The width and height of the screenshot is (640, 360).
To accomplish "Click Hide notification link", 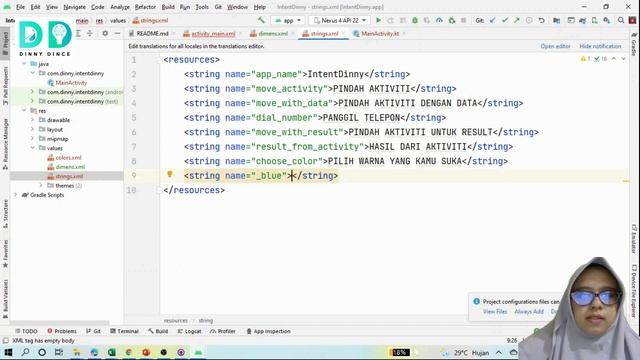I will click(x=600, y=46).
